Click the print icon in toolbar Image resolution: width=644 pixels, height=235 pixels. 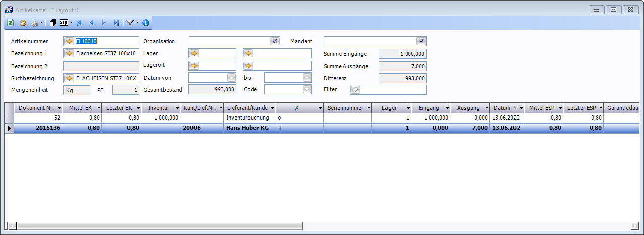(x=34, y=23)
